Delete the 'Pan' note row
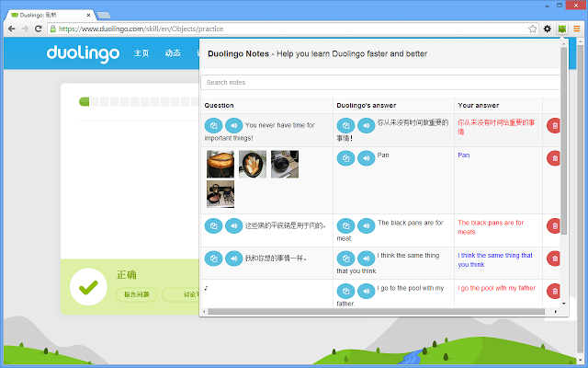 554,157
